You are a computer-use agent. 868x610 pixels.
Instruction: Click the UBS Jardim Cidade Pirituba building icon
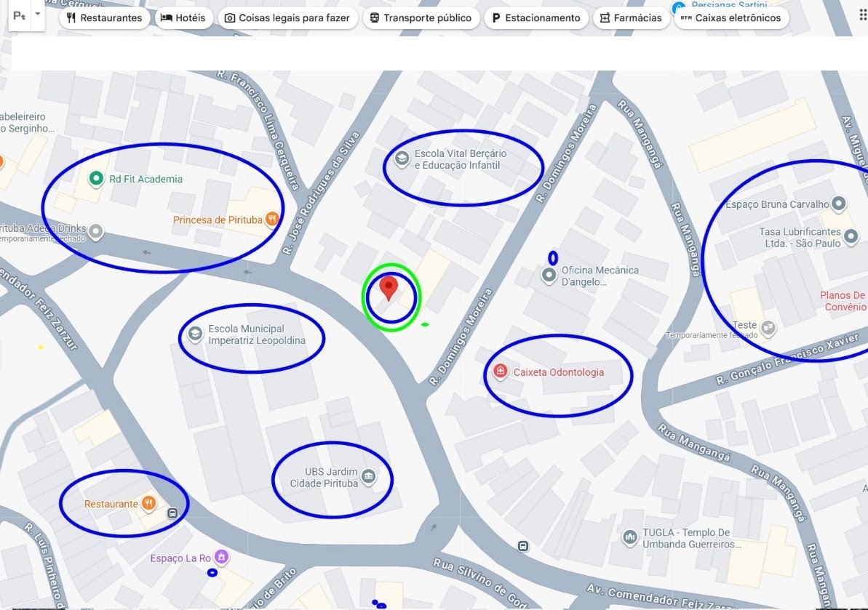point(369,476)
